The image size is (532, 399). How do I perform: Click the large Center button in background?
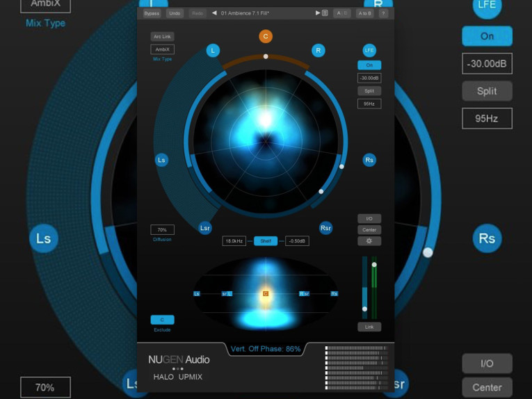pos(487,387)
